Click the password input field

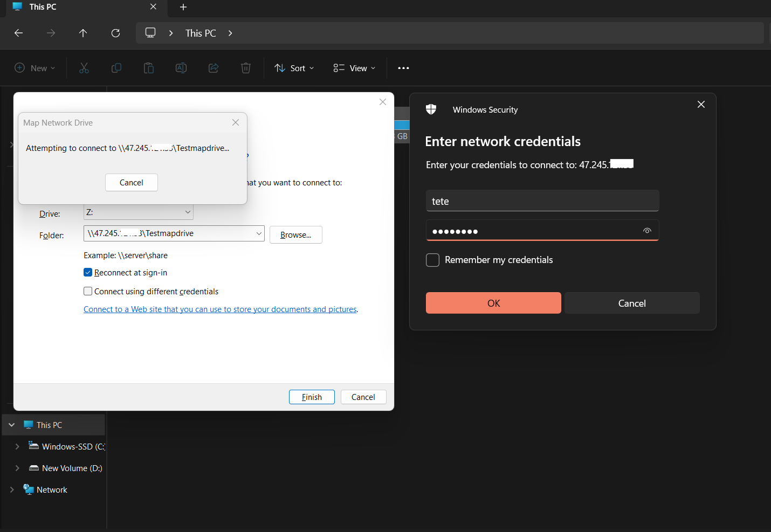tap(542, 230)
